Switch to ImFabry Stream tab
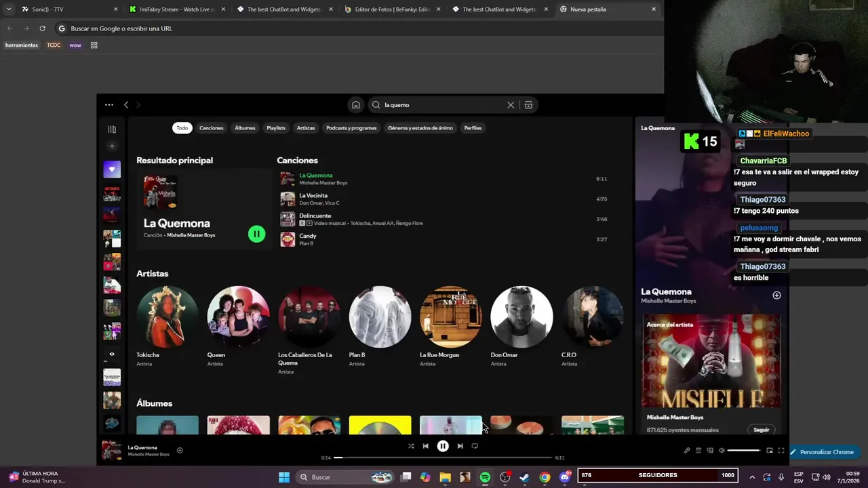Screen dimensions: 868x488 tap(176, 9)
